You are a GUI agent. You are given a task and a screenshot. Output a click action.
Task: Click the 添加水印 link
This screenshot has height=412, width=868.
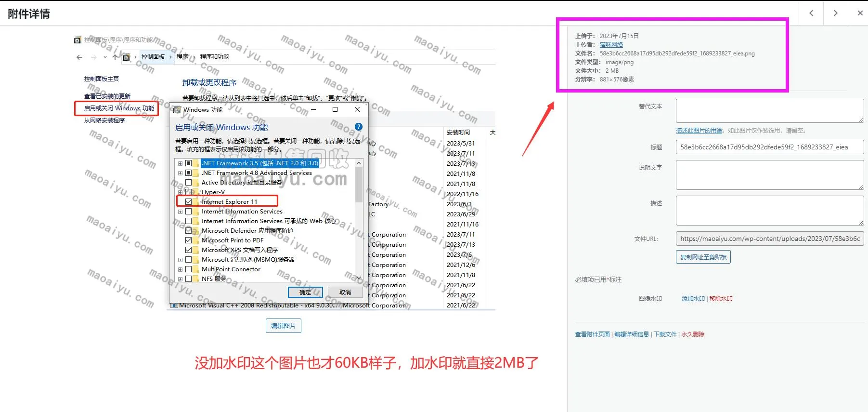tap(693, 299)
